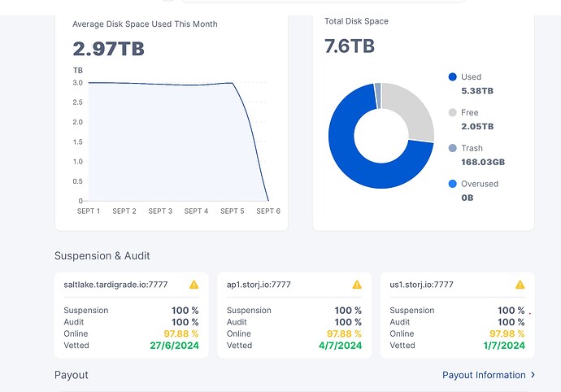Viewport: 561px width, 392px height.
Task: Click warning icon on ap1.storj.io card
Action: point(356,285)
